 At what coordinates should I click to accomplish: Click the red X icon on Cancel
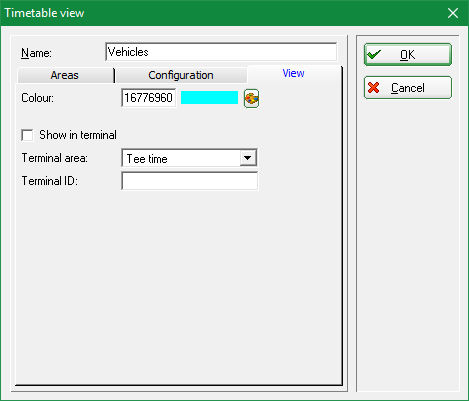tap(374, 88)
